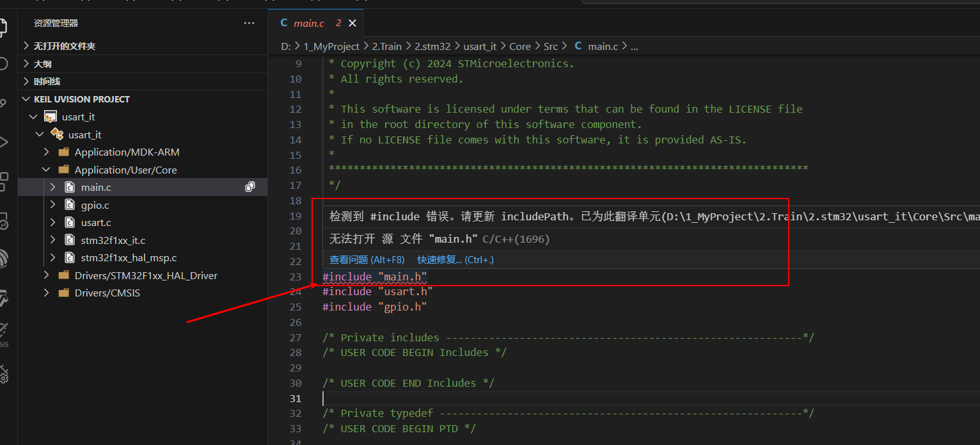Screen dimensions: 980x445
Task: Click the More Actions (...) icon in Explorer
Action: pos(248,23)
